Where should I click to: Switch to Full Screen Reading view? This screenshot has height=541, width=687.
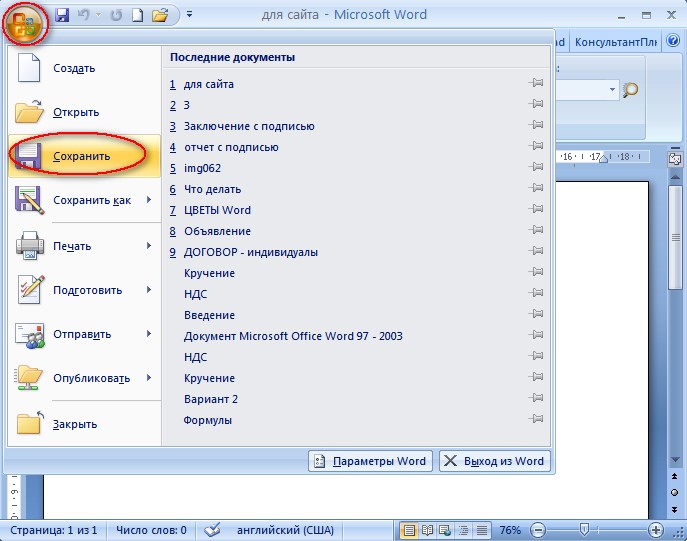point(428,530)
